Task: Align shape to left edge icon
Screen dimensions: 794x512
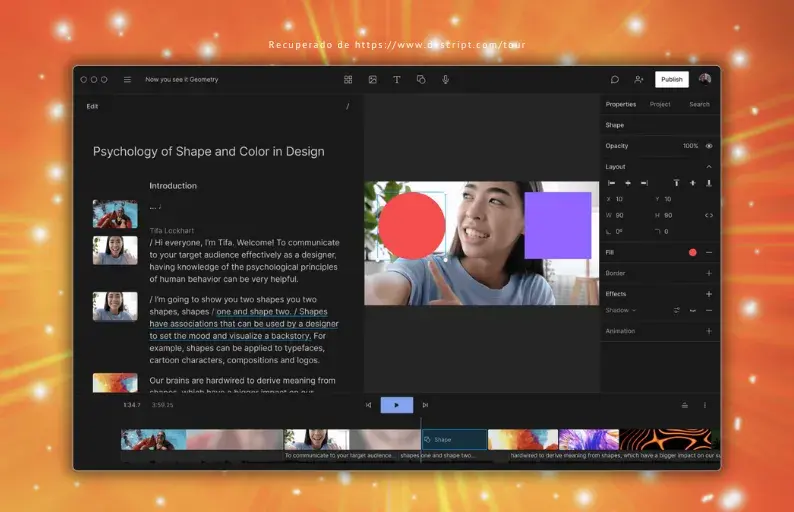Action: [x=611, y=183]
